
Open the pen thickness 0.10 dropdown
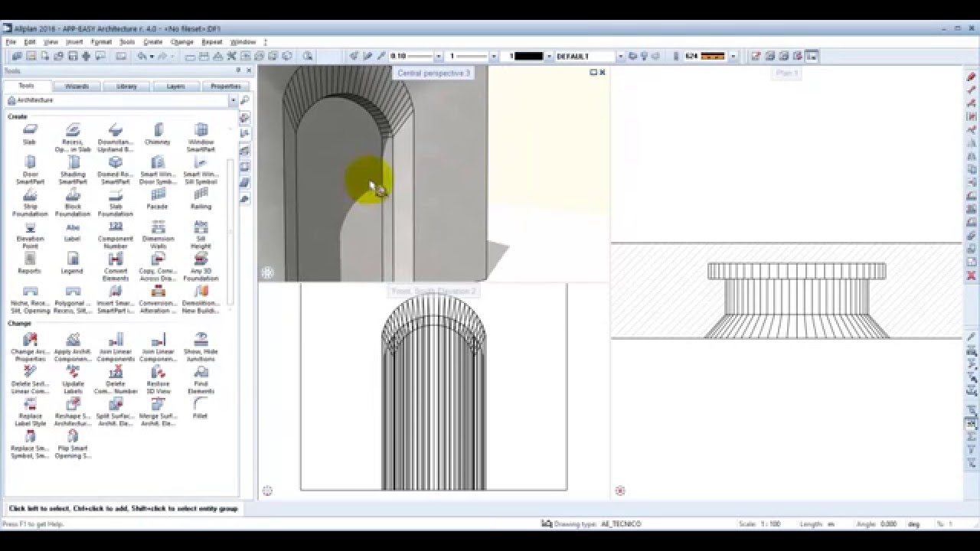tap(438, 56)
